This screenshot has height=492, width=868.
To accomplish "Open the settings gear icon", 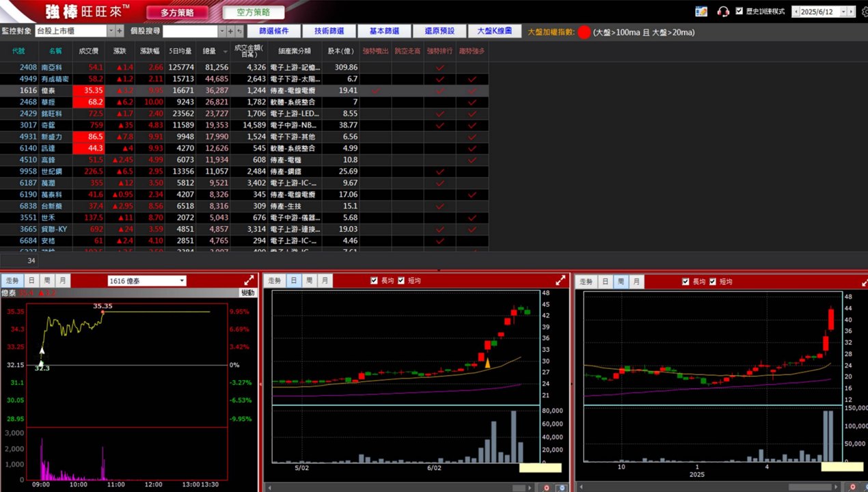I will (864, 12).
